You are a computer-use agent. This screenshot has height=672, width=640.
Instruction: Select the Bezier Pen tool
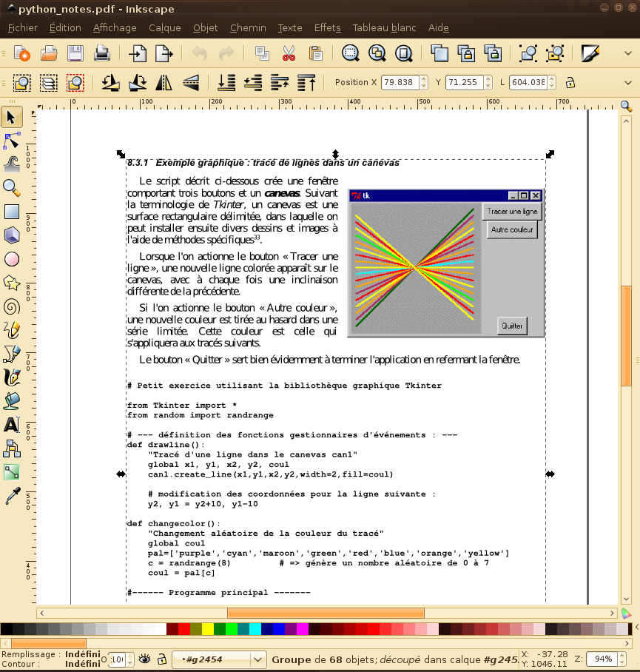coord(12,355)
